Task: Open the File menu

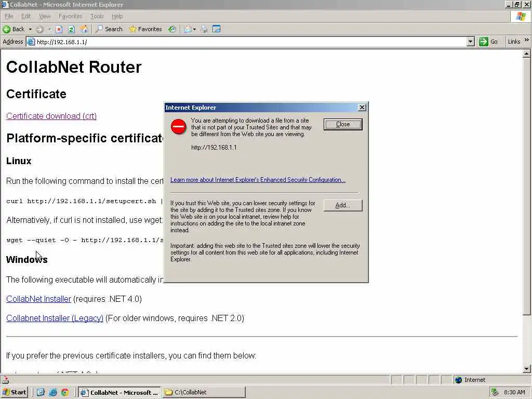Action: coord(9,16)
